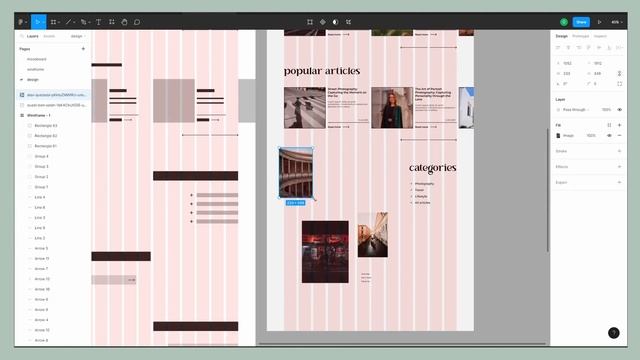
Task: Switch to the Layers tab
Action: [32, 36]
